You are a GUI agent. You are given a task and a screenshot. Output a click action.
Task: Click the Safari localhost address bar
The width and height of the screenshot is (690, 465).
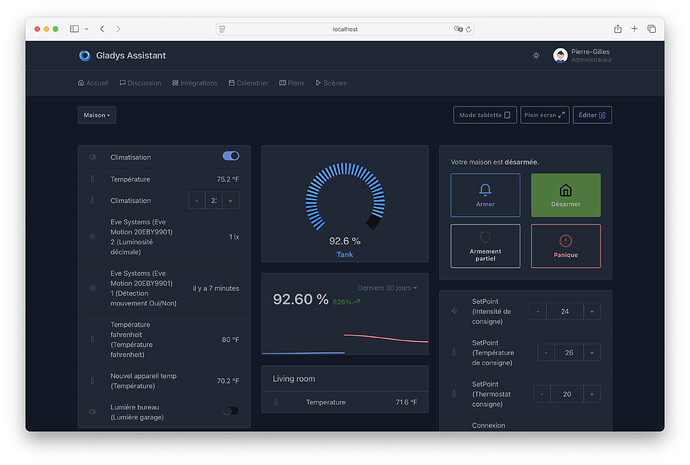pyautogui.click(x=345, y=29)
